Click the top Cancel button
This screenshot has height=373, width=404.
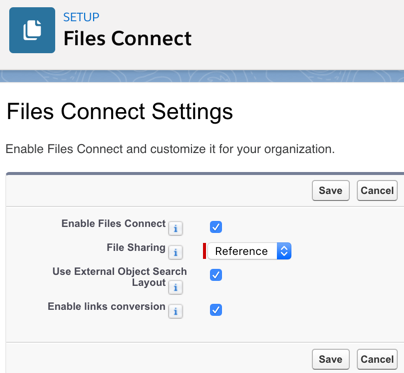[377, 191]
